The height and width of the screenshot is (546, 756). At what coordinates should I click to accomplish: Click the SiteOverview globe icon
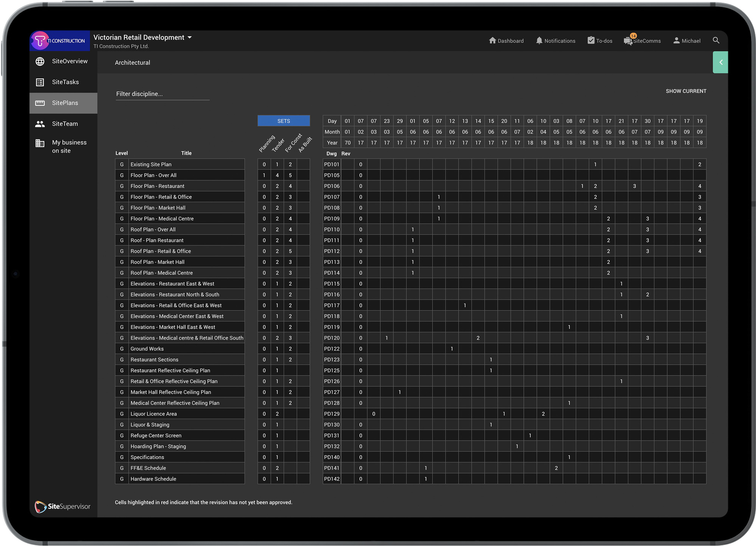[40, 61]
